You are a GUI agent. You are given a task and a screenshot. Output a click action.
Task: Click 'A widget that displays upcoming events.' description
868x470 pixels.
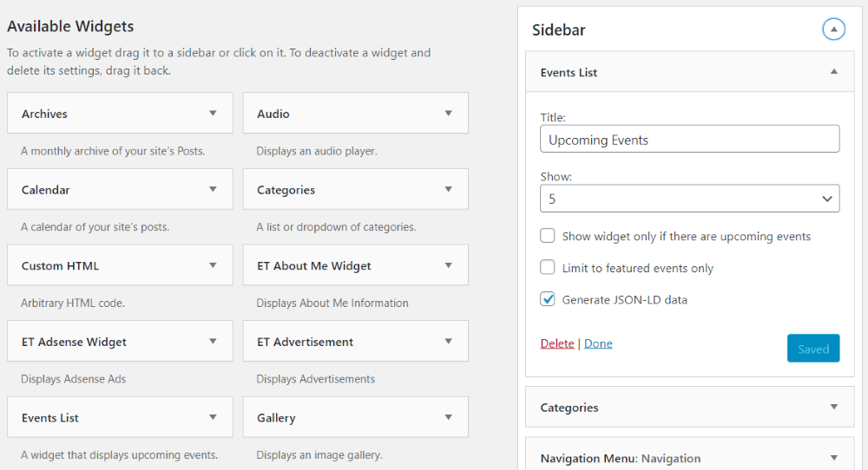click(x=119, y=455)
